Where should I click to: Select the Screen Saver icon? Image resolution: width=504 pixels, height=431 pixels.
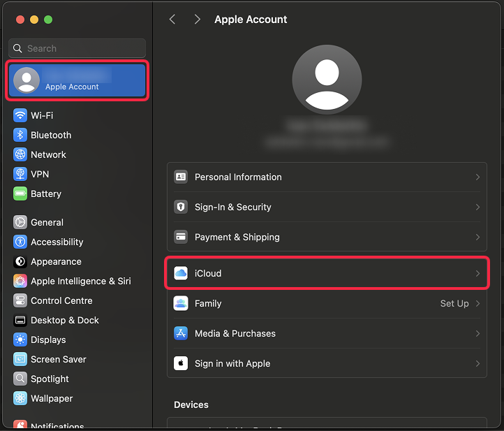(x=20, y=359)
